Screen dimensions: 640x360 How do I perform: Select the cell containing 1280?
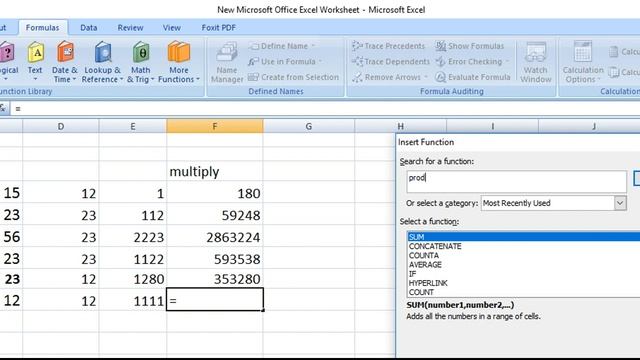tap(133, 279)
